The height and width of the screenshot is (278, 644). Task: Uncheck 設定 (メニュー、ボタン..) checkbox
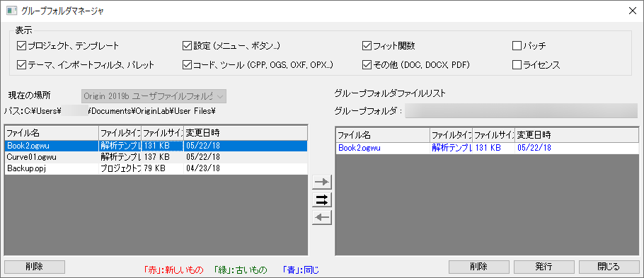(188, 45)
